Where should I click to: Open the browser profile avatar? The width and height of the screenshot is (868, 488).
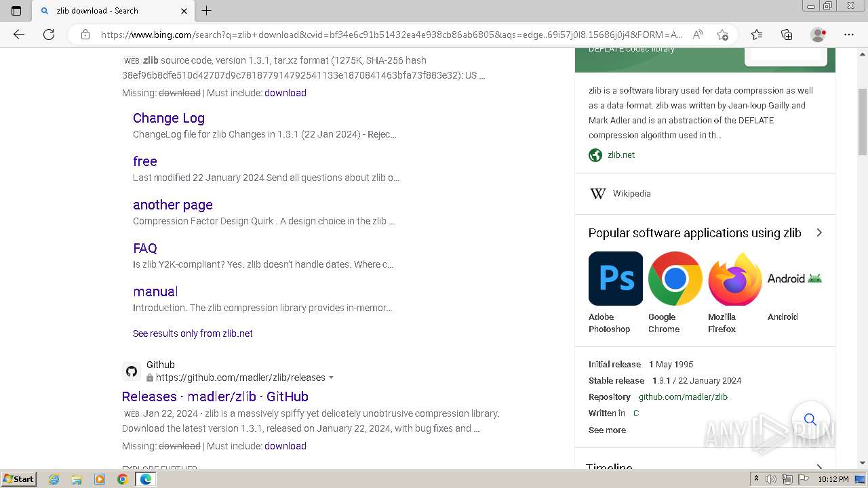pos(818,35)
